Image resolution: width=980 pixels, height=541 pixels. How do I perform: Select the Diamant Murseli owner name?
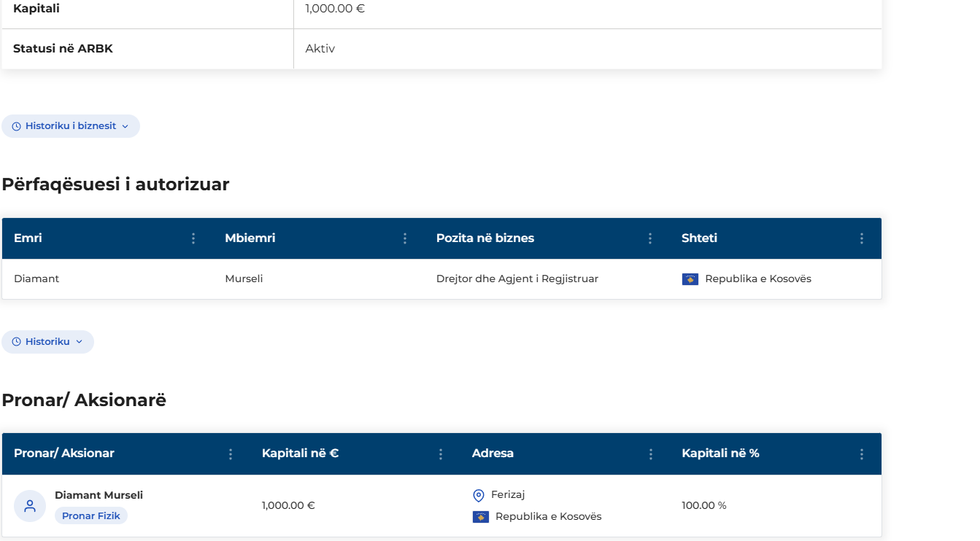[99, 495]
